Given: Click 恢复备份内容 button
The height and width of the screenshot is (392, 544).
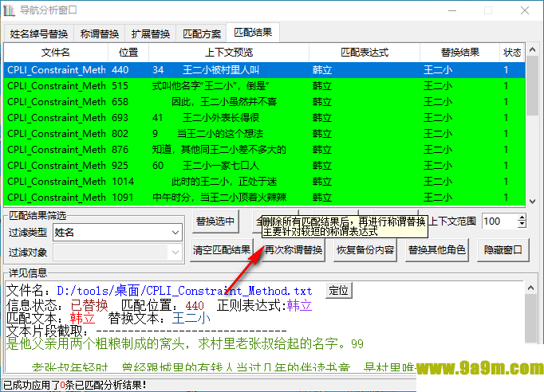Looking at the screenshot, I should [x=365, y=250].
